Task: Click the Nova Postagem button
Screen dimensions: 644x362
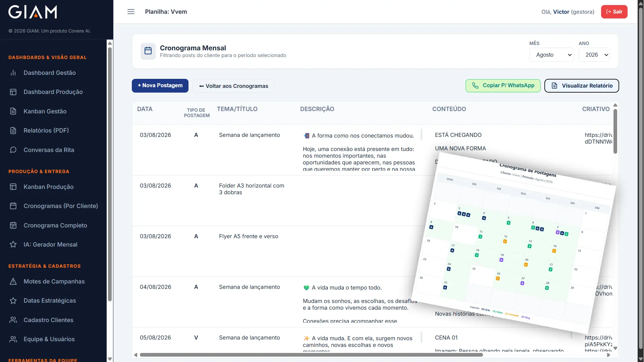Action: 160,86
